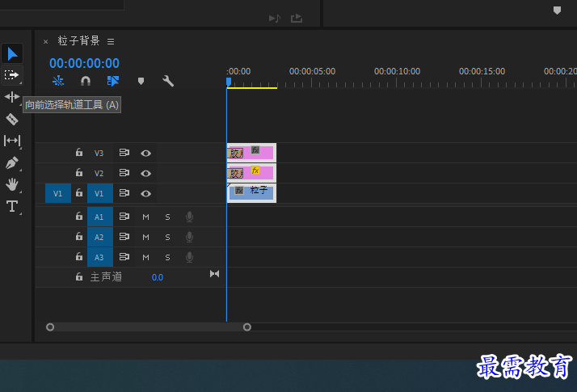Toggle track targeting for A3
The height and width of the screenshot is (392, 577).
pyautogui.click(x=99, y=257)
